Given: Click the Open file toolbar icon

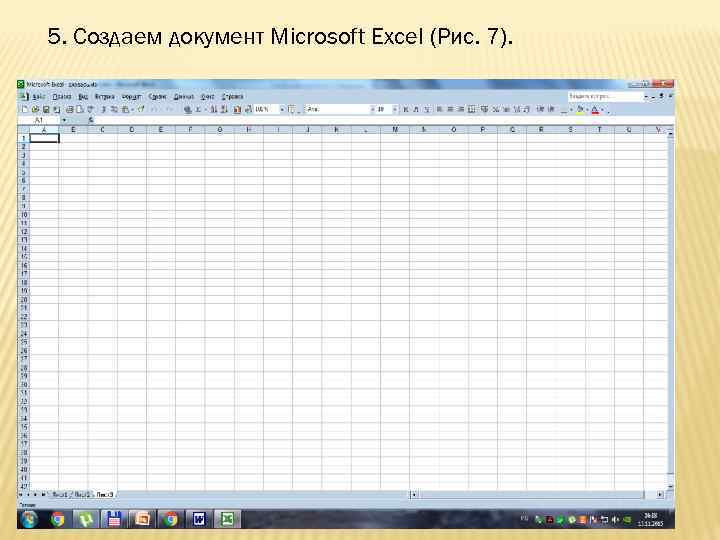Looking at the screenshot, I should (35, 109).
